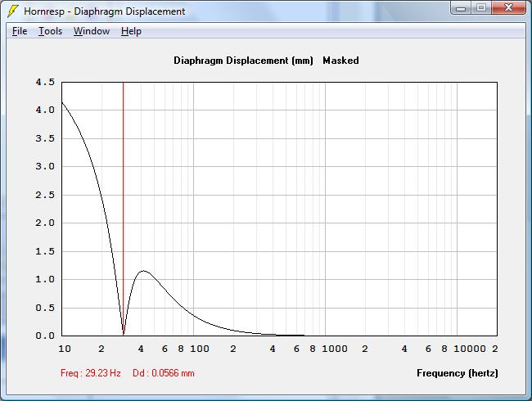The height and width of the screenshot is (401, 532).
Task: Click the 4.5 displacement axis label
Action: coord(45,82)
